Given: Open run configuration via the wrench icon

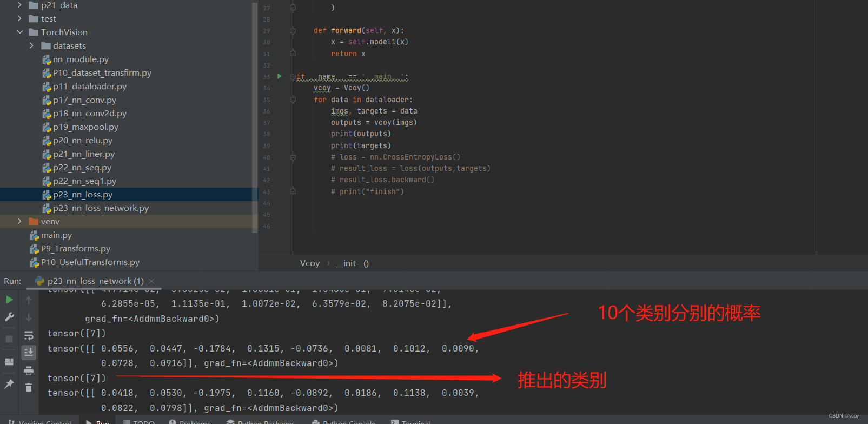Looking at the screenshot, I should coord(9,317).
